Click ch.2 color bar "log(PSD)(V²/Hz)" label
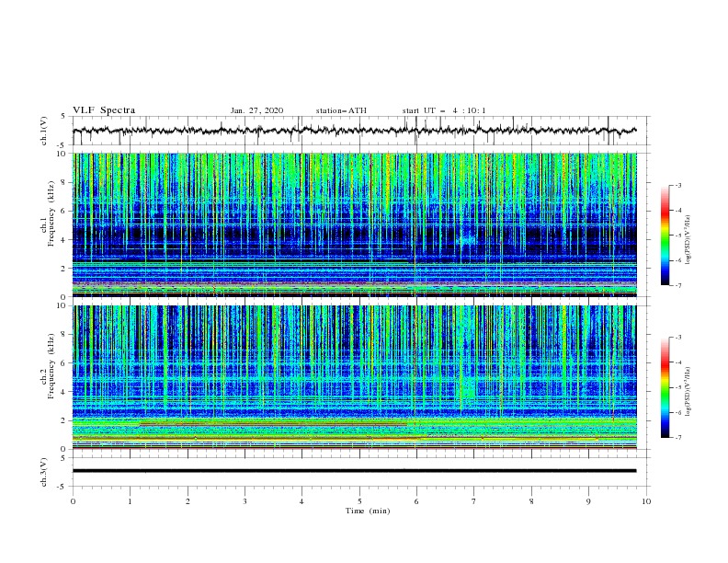 (688, 391)
